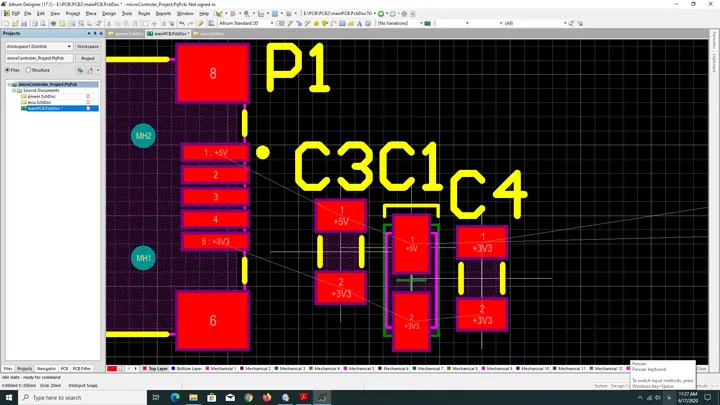
Task: Click the Workspace button
Action: click(88, 46)
